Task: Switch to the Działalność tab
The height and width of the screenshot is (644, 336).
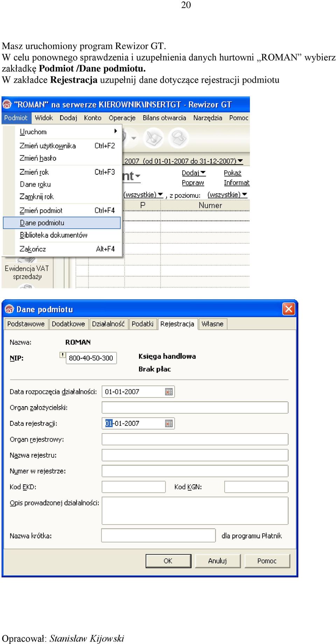Action: pyautogui.click(x=108, y=324)
